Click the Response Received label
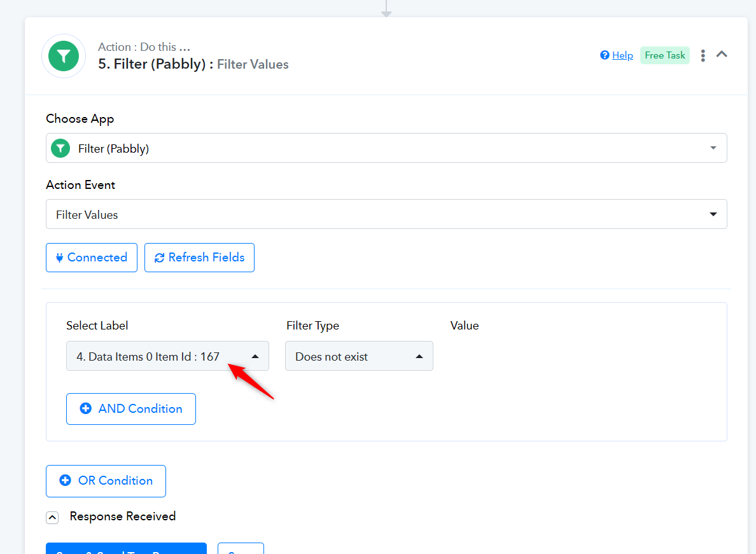The image size is (756, 554). (x=122, y=516)
